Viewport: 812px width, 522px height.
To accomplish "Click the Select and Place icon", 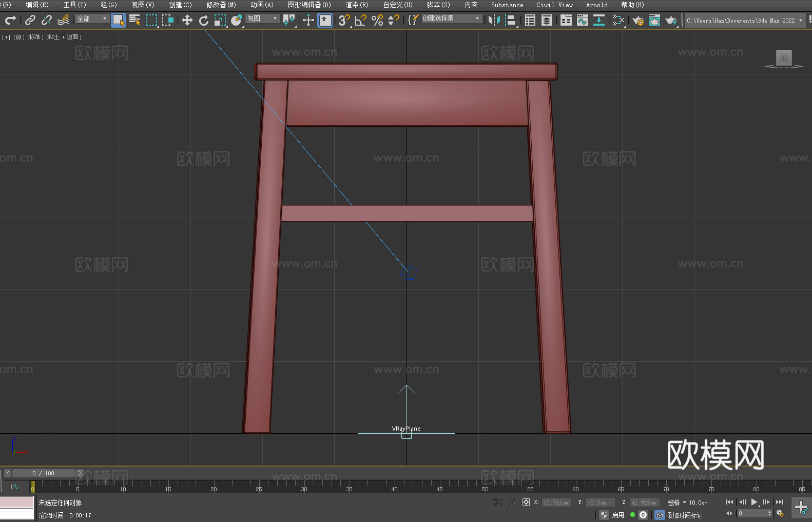I will coord(237,20).
